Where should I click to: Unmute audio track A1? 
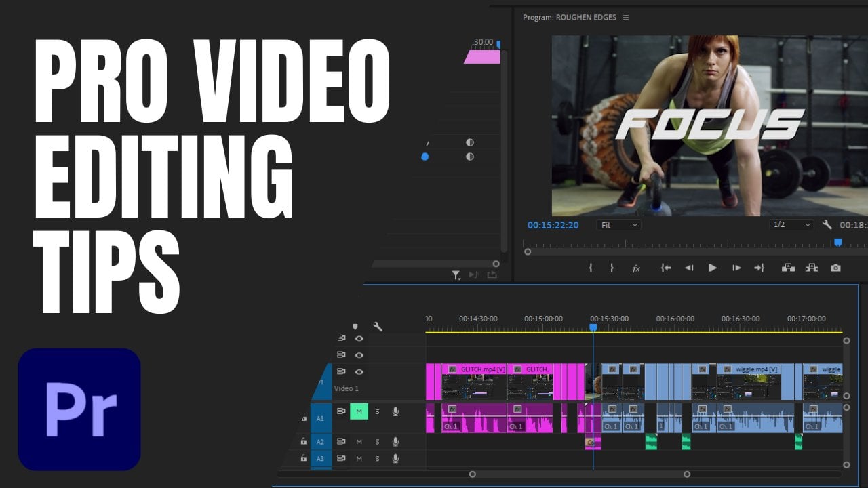click(359, 411)
